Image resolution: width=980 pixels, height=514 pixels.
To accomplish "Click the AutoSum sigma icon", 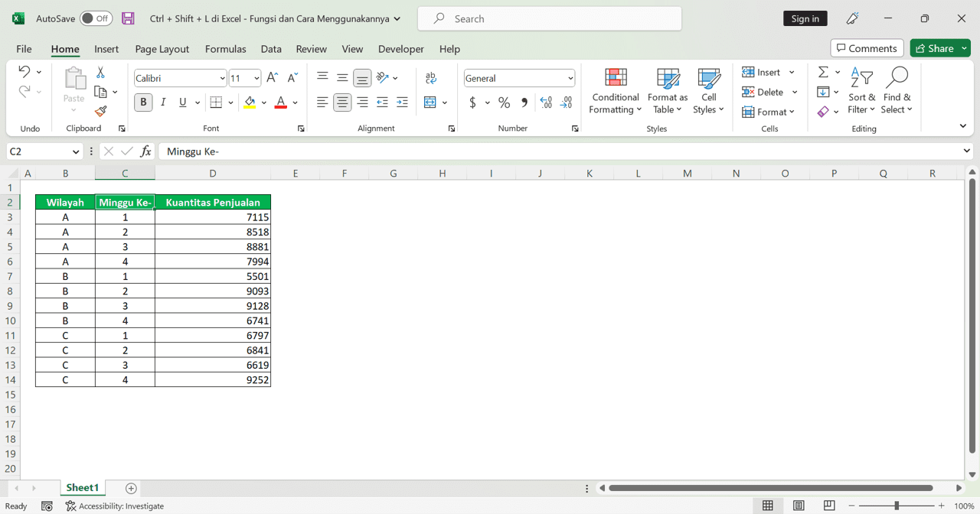I will pos(823,72).
